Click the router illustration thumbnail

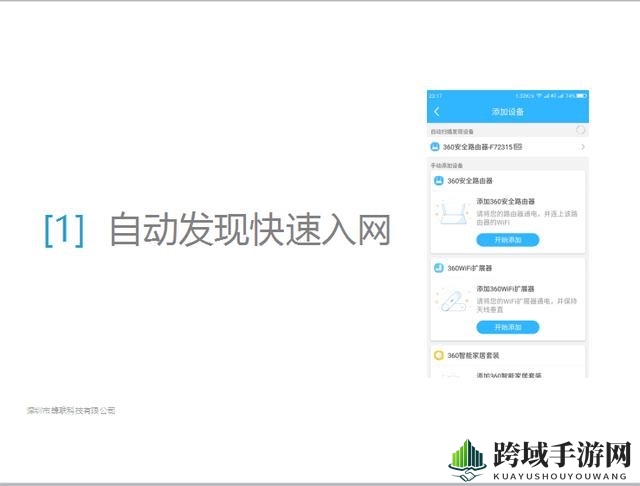tap(453, 212)
